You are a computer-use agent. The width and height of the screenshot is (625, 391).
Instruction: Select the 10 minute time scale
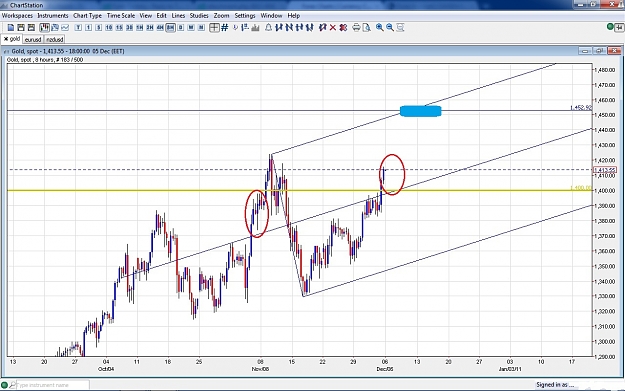(x=109, y=28)
